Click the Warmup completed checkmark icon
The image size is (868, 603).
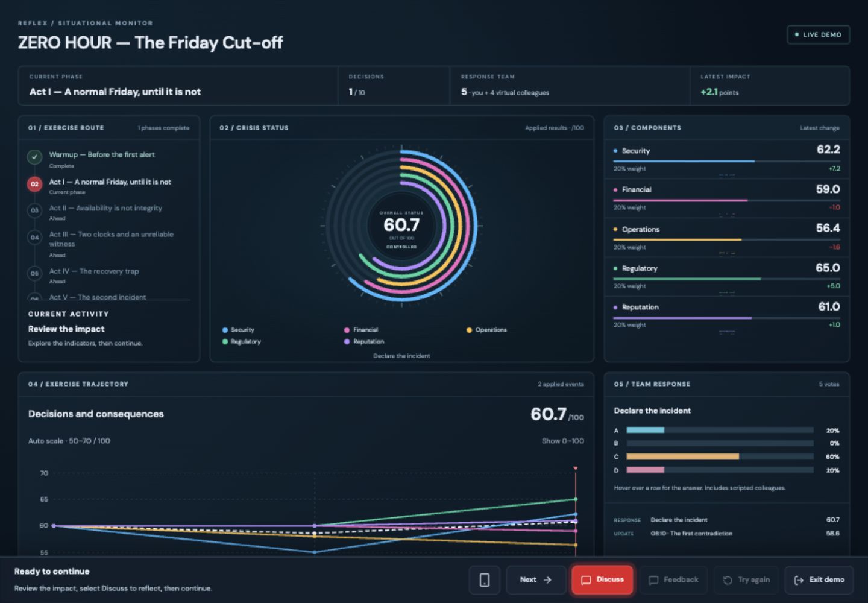[x=34, y=157]
